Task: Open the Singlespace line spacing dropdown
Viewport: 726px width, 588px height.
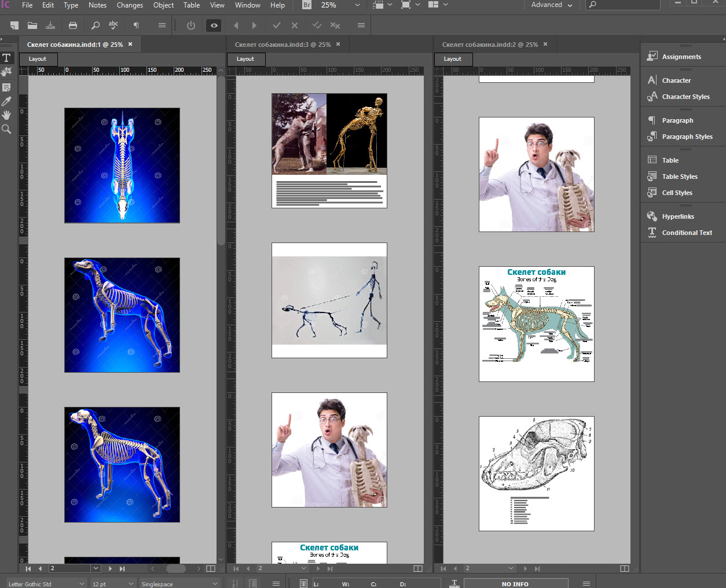Action: click(x=215, y=584)
